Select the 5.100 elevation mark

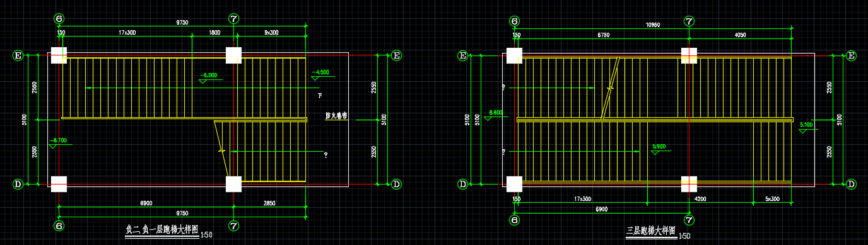(806, 124)
